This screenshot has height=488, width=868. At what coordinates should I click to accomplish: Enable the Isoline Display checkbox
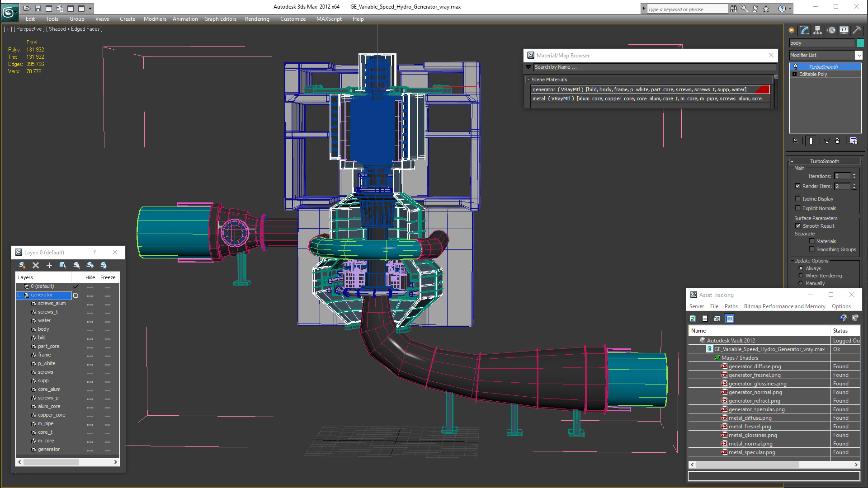pos(798,199)
